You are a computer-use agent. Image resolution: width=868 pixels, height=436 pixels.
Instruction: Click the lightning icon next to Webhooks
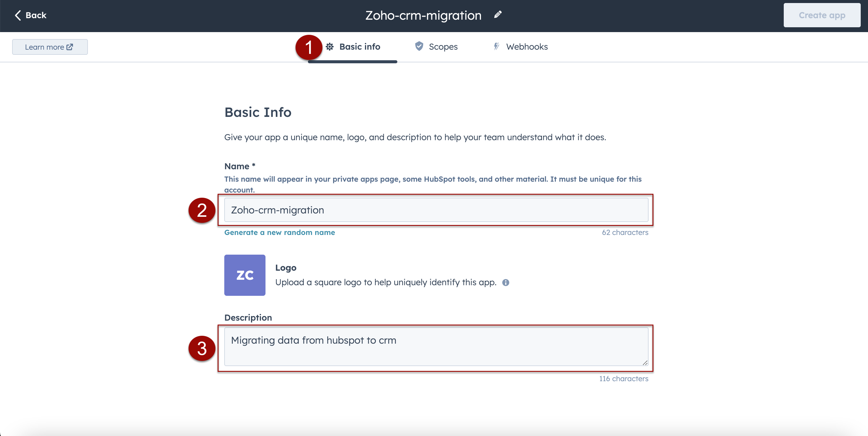[496, 46]
